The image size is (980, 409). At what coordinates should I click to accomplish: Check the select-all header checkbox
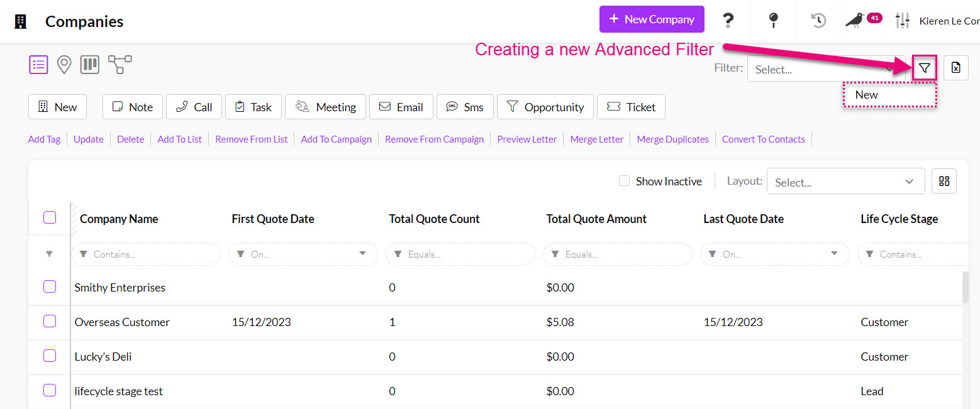click(50, 218)
